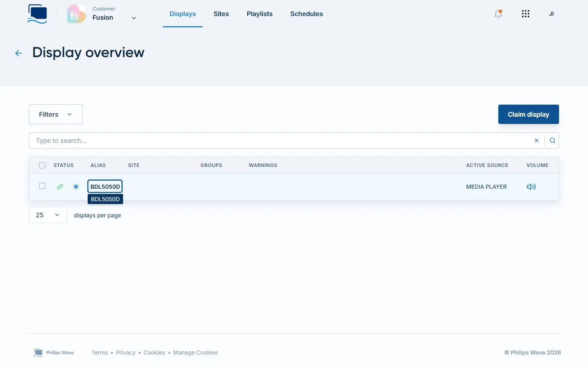The image size is (588, 369).
Task: Open the notifications bell
Action: tap(498, 14)
